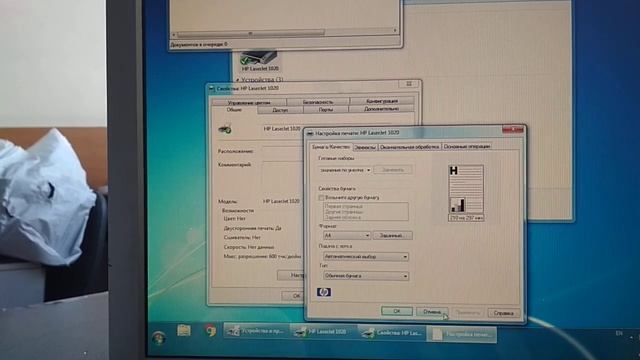This screenshot has height=360, width=640.
Task: Open the Windows Start menu orb
Action: tap(158, 338)
